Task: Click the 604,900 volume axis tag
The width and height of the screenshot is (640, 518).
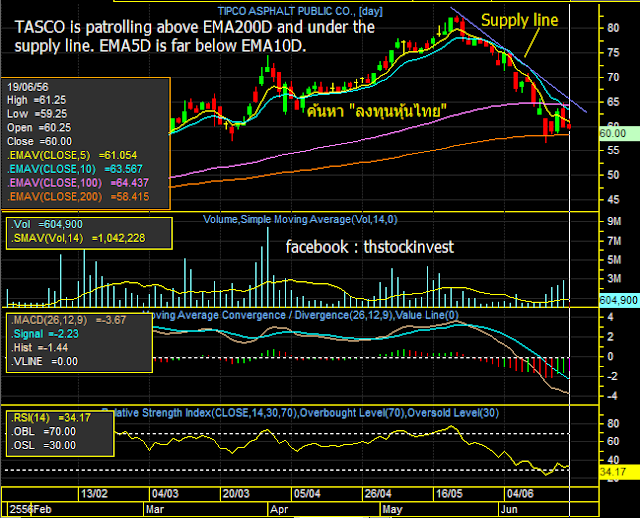Action: click(619, 300)
